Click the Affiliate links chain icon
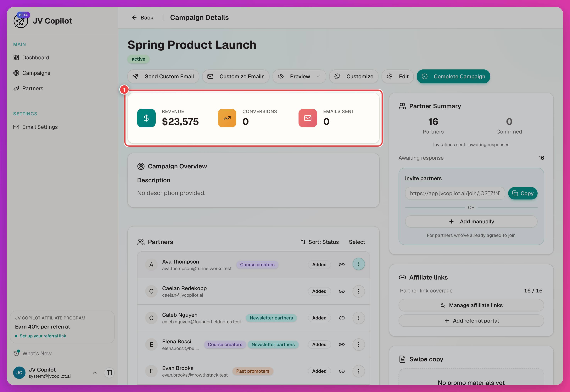 pyautogui.click(x=402, y=278)
